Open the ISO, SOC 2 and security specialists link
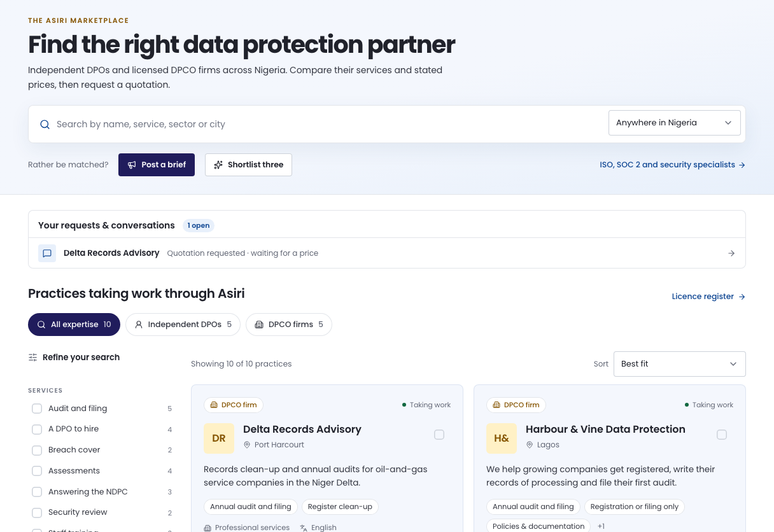 (x=672, y=165)
